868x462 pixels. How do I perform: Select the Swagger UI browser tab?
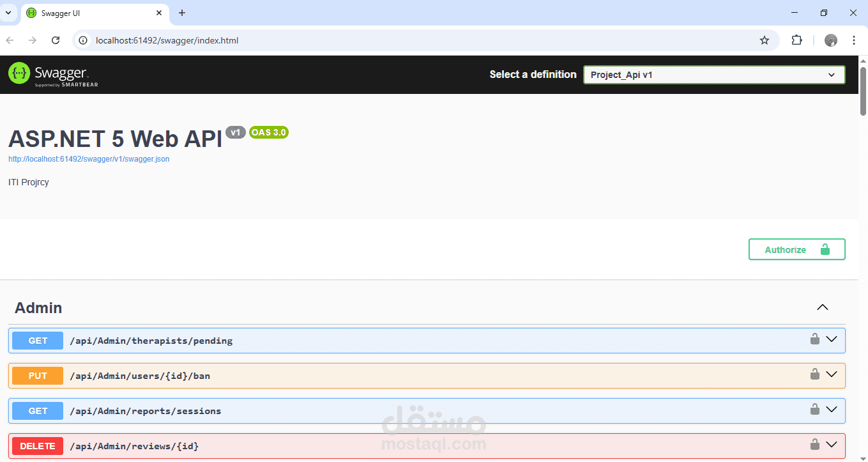pos(96,13)
